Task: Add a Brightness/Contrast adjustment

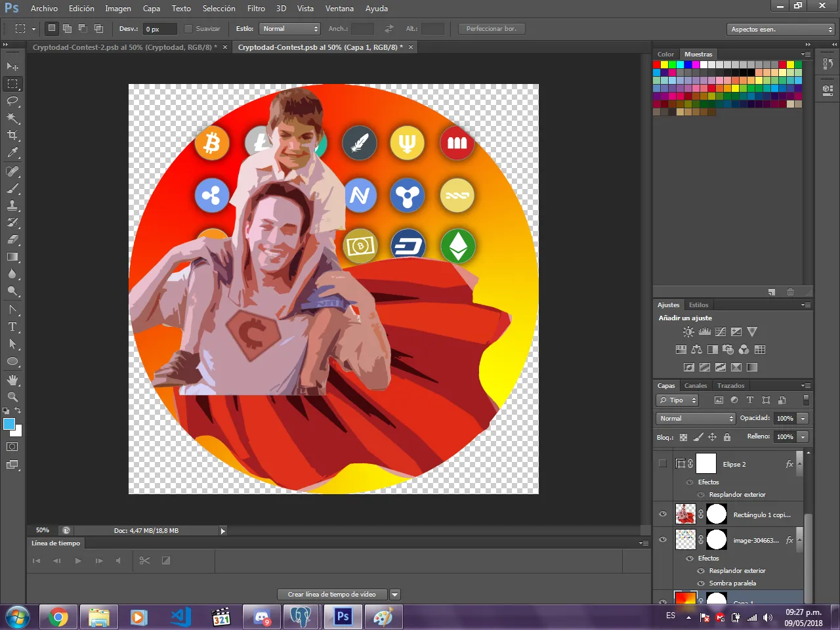Action: coord(688,332)
